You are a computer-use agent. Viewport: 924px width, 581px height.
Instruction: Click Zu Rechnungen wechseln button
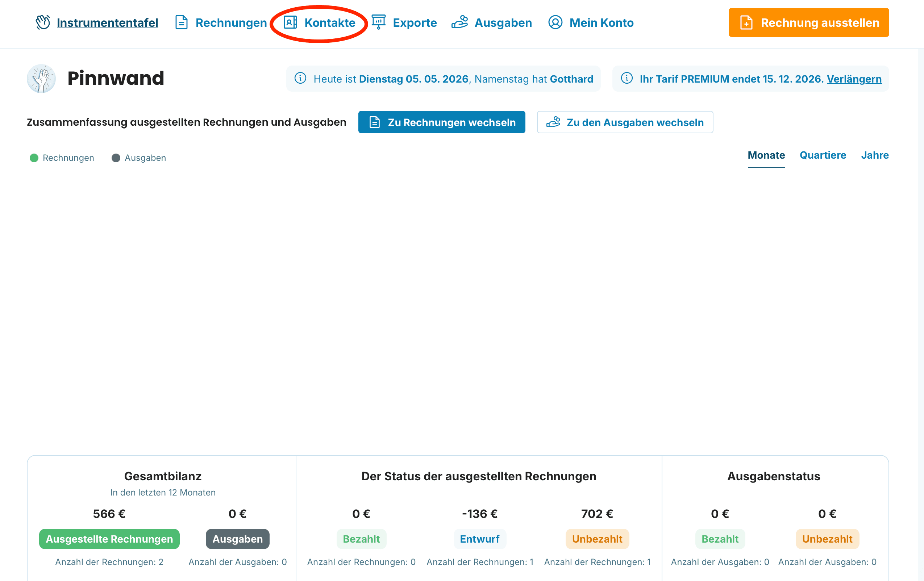click(x=442, y=122)
